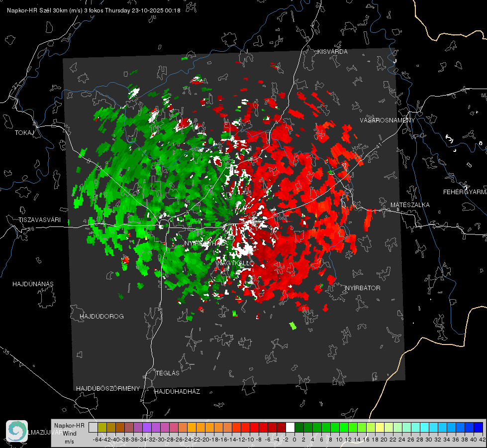Image resolution: width=487 pixels, height=448 pixels.
Task: Click the legend value 0
Action: [294, 440]
